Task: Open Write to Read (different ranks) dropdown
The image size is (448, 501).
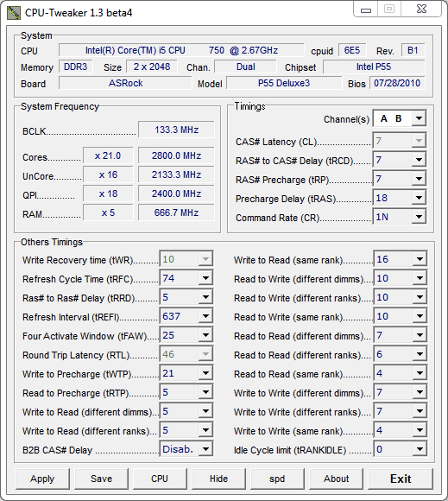Action: 186,430
